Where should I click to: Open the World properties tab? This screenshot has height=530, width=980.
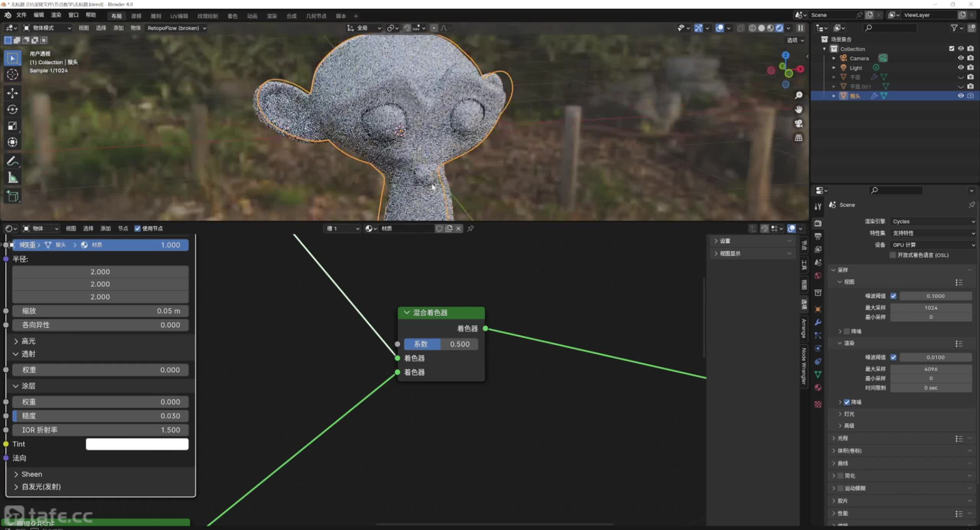pyautogui.click(x=818, y=276)
